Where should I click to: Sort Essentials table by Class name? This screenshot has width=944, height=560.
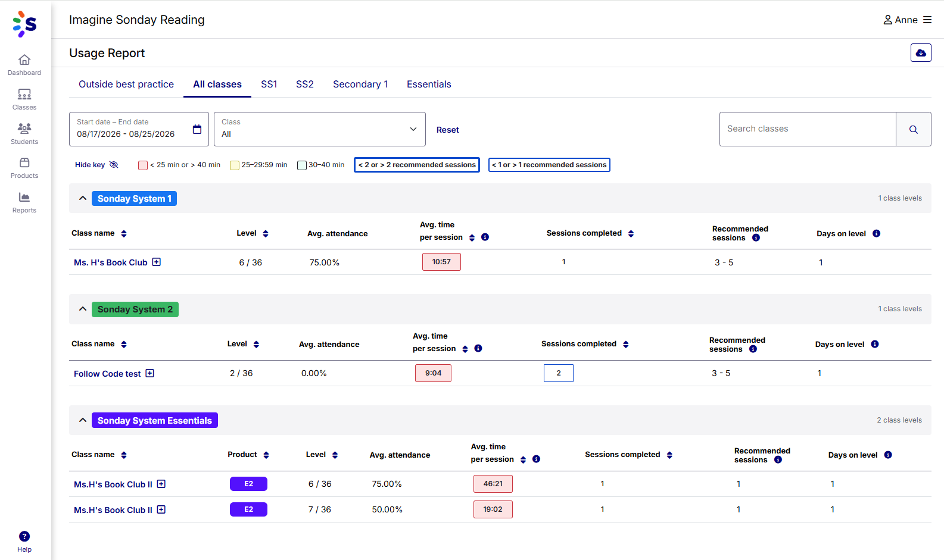coord(124,455)
